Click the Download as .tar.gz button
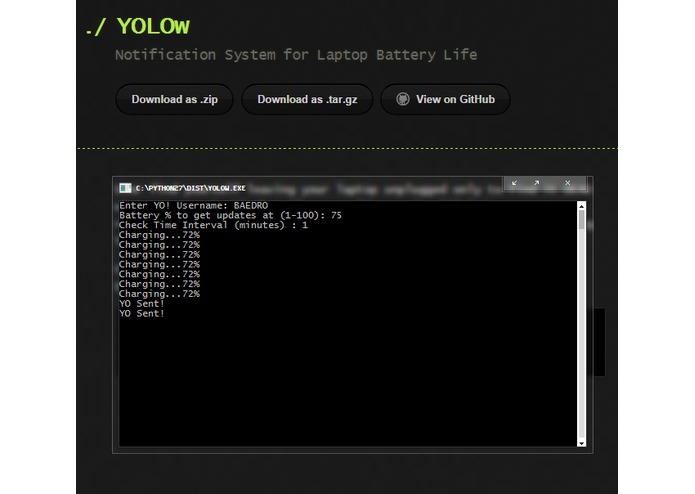 tap(307, 99)
